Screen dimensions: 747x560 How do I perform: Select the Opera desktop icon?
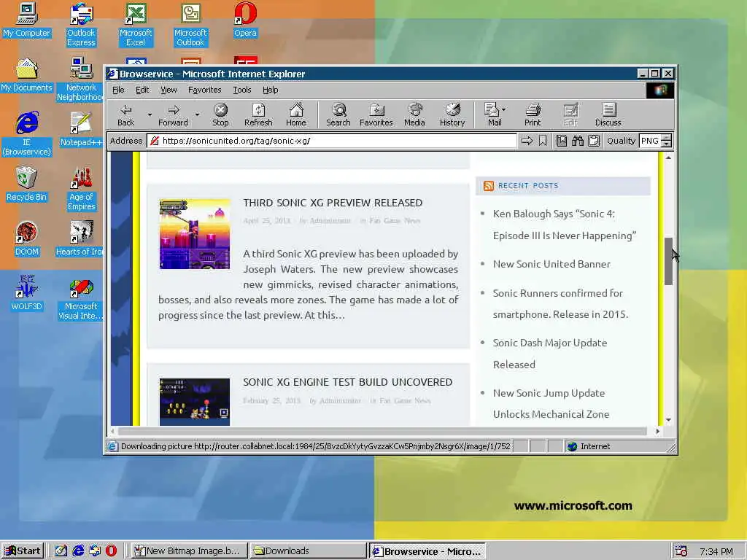point(245,20)
